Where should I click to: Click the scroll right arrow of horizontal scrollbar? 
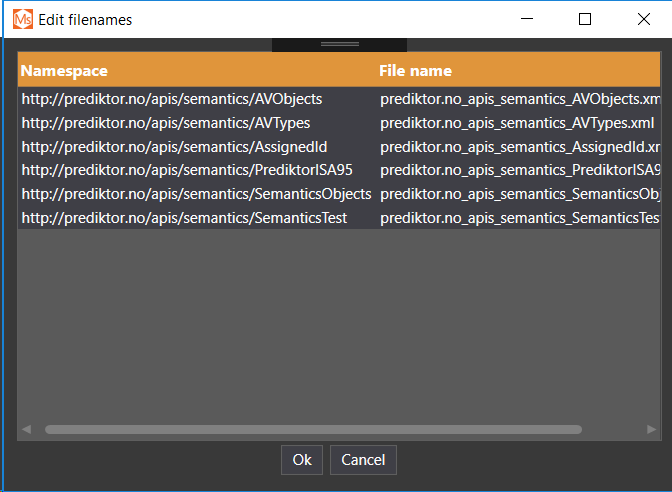(x=652, y=430)
